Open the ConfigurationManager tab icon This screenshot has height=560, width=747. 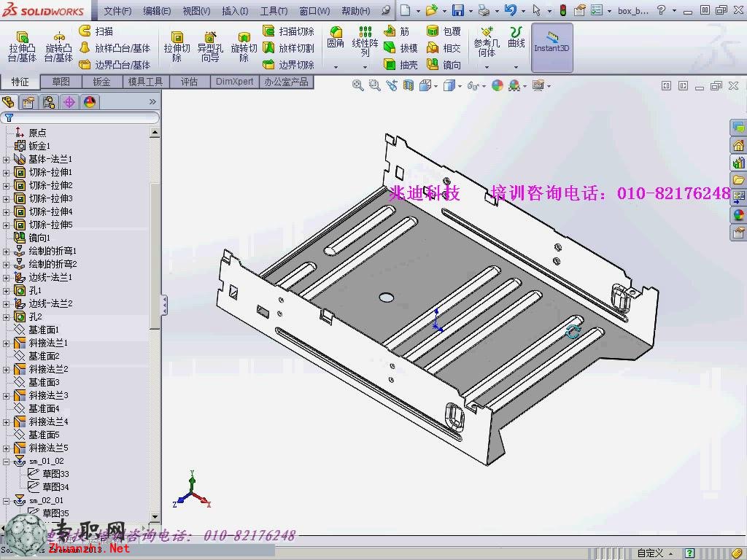(49, 102)
